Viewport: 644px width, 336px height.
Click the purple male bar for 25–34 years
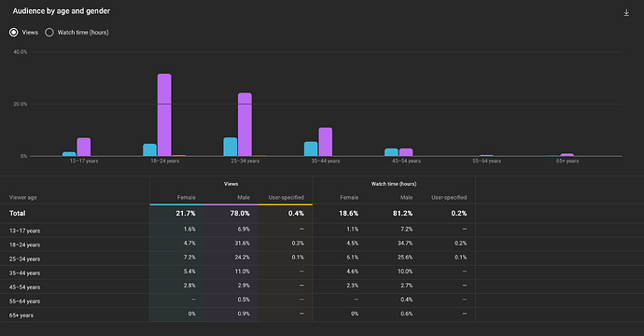pyautogui.click(x=245, y=124)
